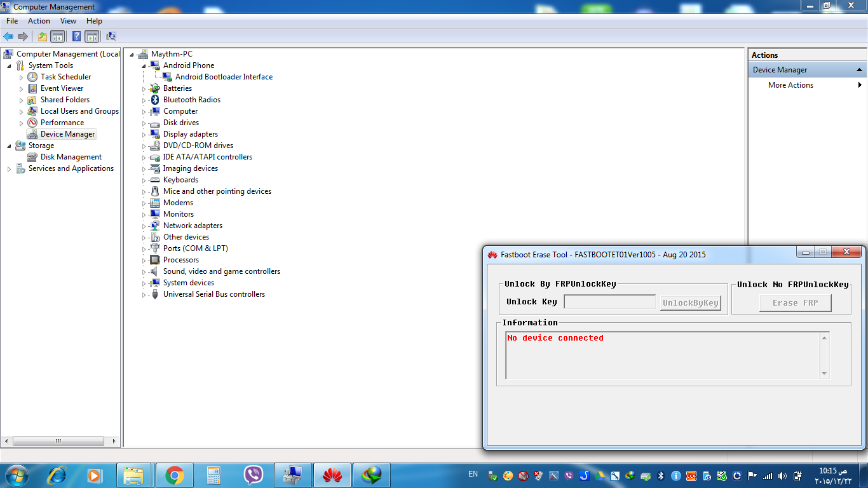This screenshot has height=488, width=868.
Task: Collapse the Android Phone device category
Action: point(144,65)
